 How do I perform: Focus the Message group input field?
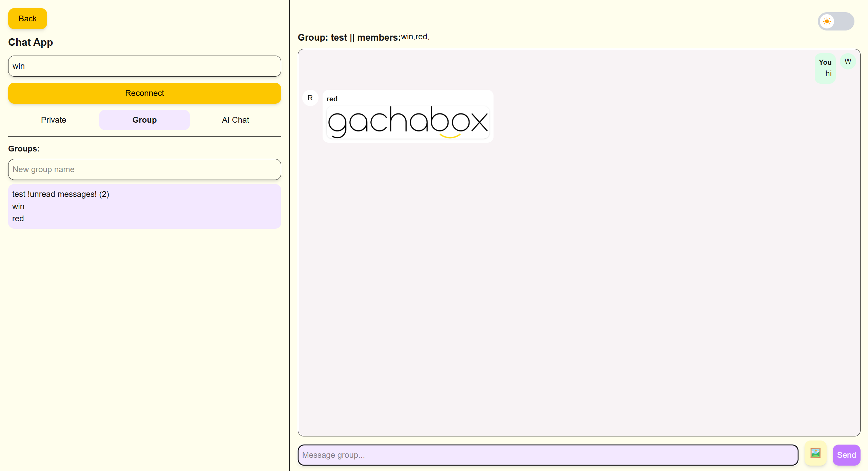tap(547, 455)
